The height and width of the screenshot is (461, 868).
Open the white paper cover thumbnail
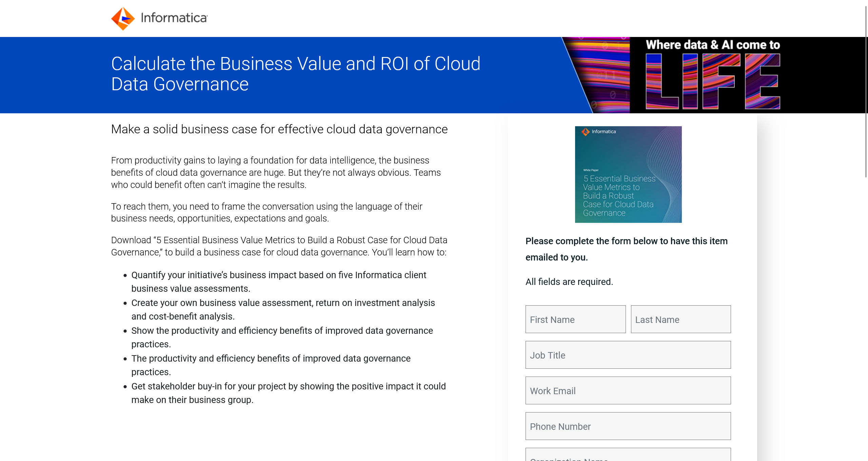pyautogui.click(x=628, y=174)
